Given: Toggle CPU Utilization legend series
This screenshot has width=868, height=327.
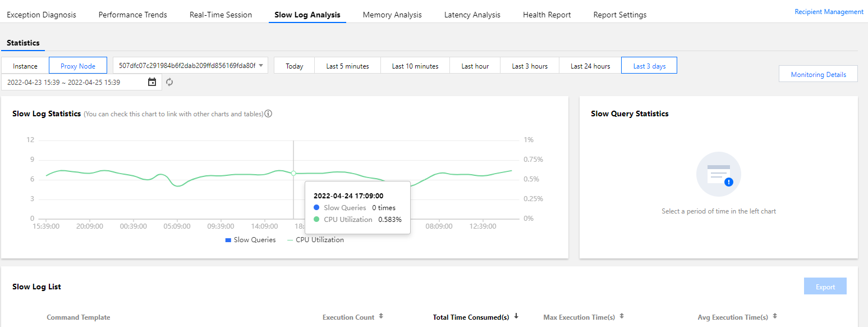Looking at the screenshot, I should 315,240.
